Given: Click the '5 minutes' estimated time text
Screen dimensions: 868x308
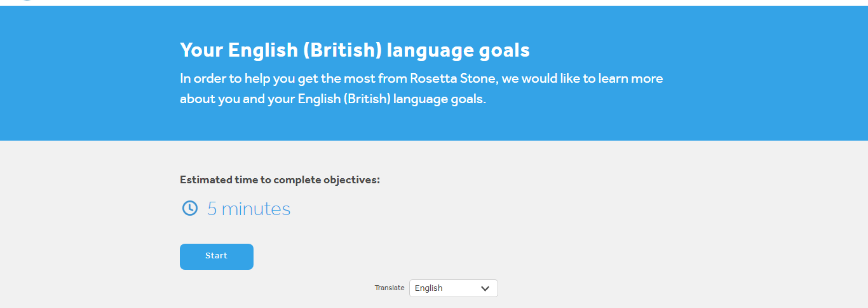Looking at the screenshot, I should (x=248, y=209).
